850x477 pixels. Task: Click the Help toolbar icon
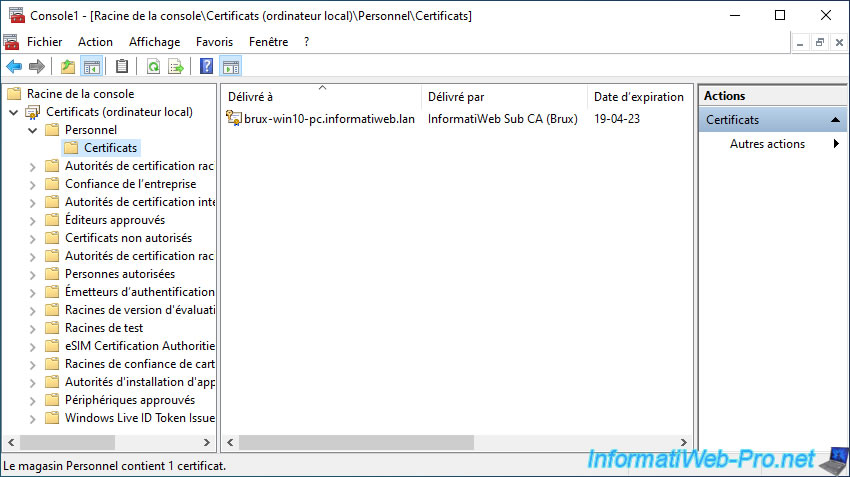[x=207, y=67]
